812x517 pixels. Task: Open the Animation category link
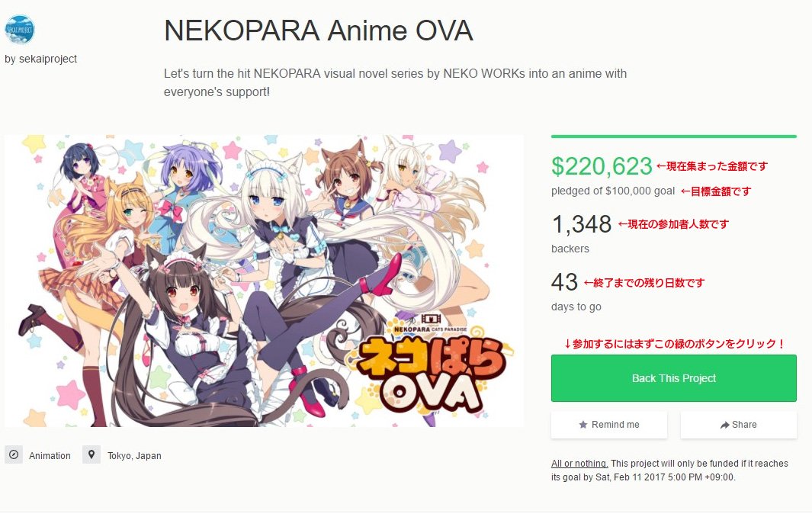[x=50, y=456]
